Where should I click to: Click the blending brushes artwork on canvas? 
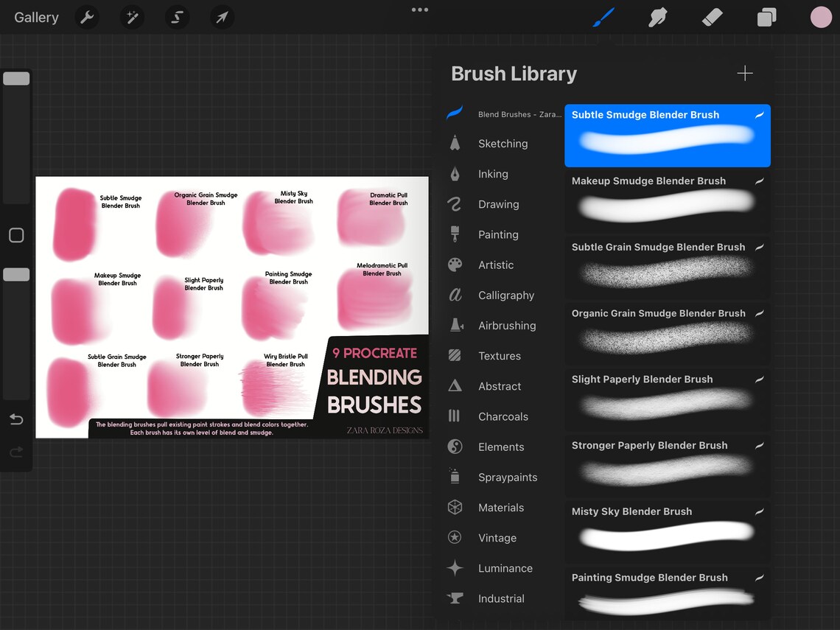pos(232,307)
